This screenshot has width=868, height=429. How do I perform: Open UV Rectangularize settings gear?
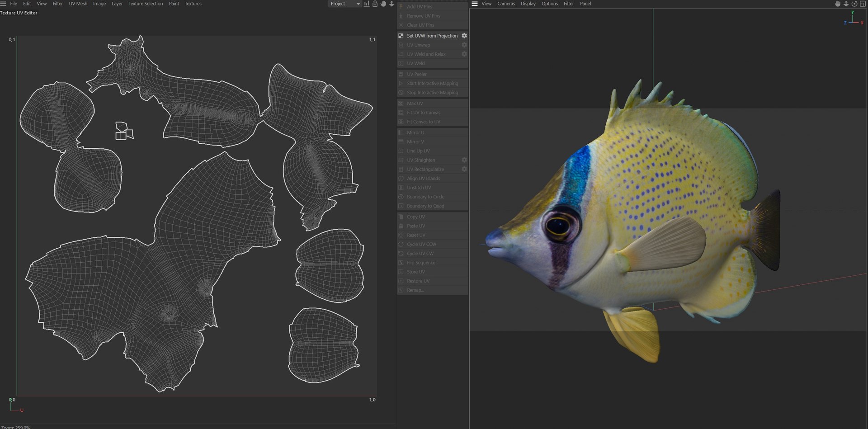[x=464, y=169]
